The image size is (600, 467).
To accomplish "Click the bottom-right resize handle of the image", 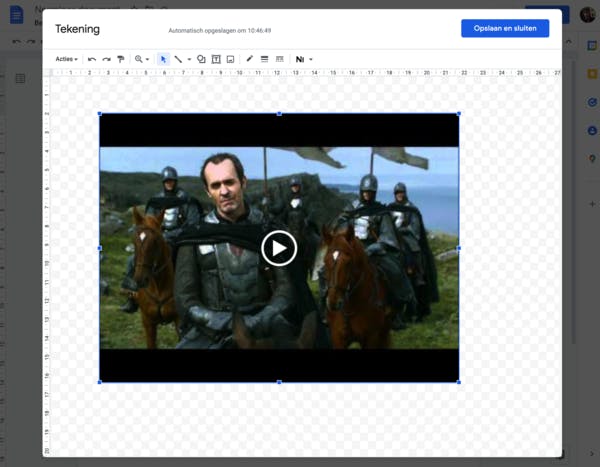I will 459,382.
